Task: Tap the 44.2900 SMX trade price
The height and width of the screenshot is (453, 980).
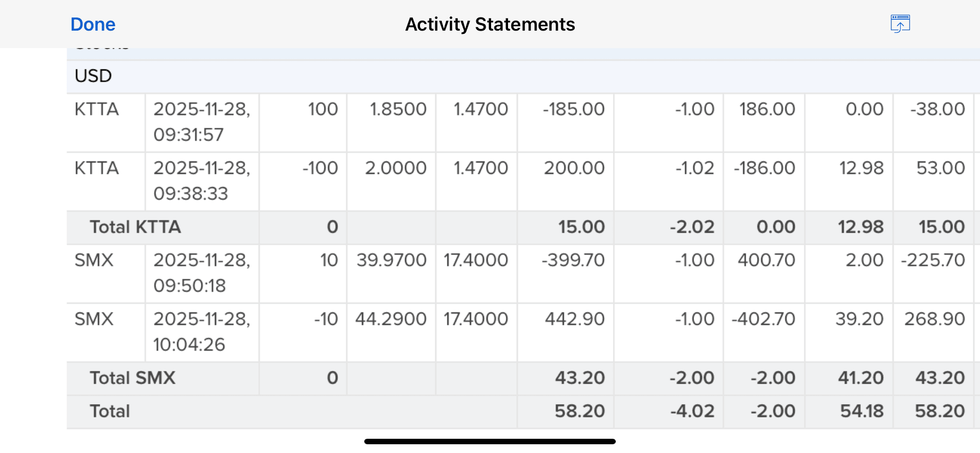Action: [x=390, y=319]
